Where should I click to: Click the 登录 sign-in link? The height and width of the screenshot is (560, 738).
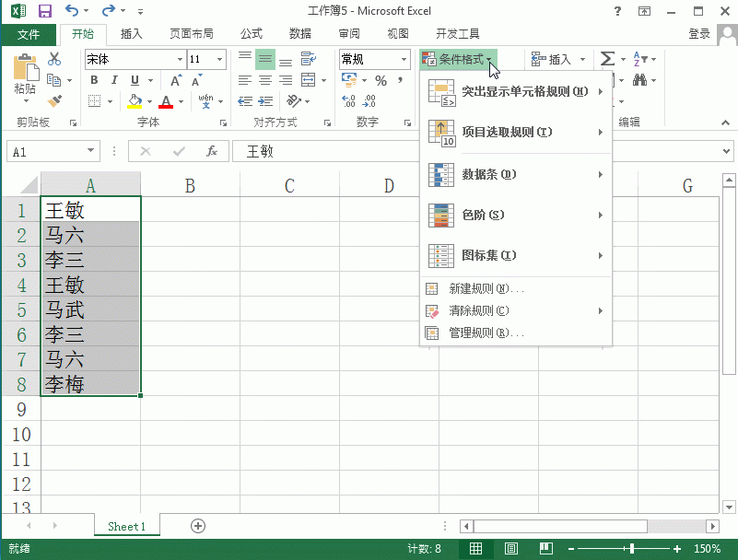coord(697,32)
